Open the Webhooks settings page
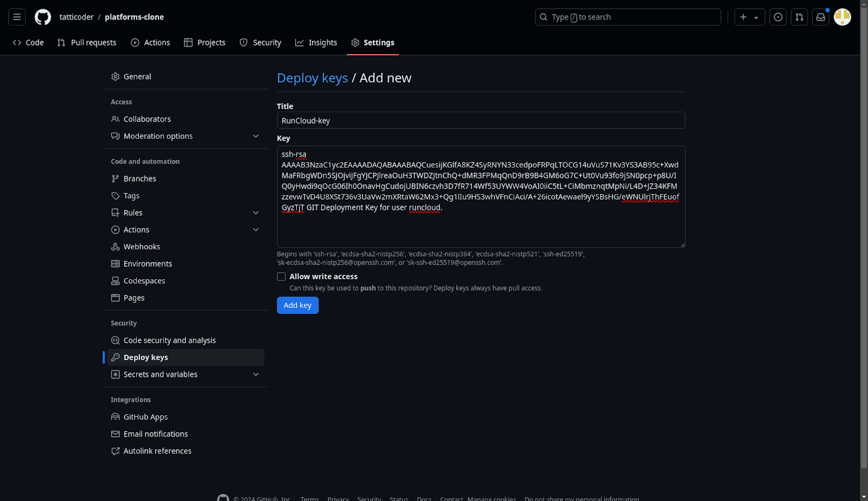Screen dimensions: 868x501 coord(142,247)
